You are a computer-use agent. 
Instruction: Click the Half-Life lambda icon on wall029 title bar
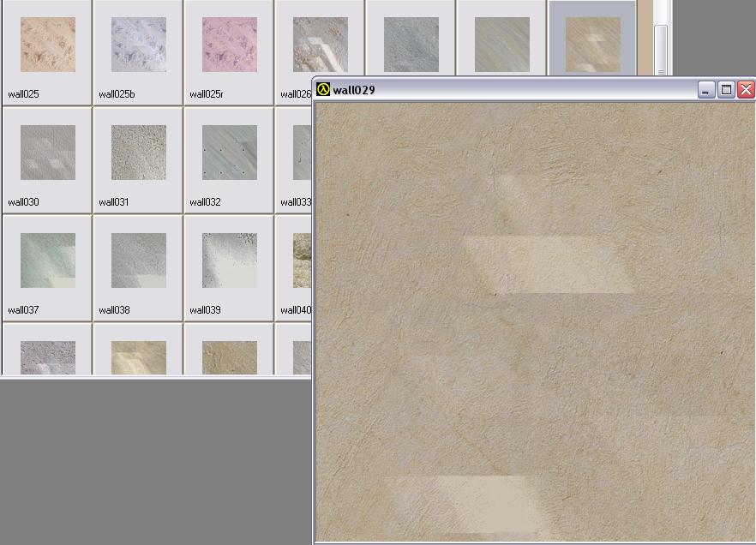point(323,88)
